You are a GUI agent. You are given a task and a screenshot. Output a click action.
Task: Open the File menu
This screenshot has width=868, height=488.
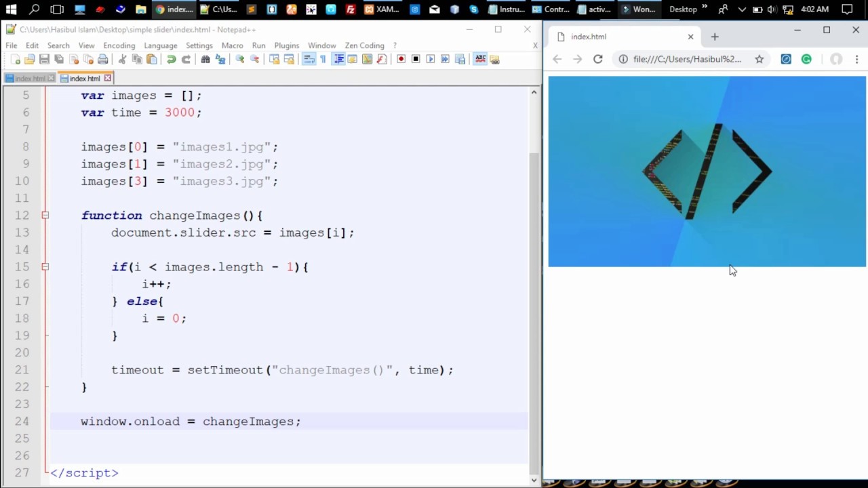pos(12,45)
